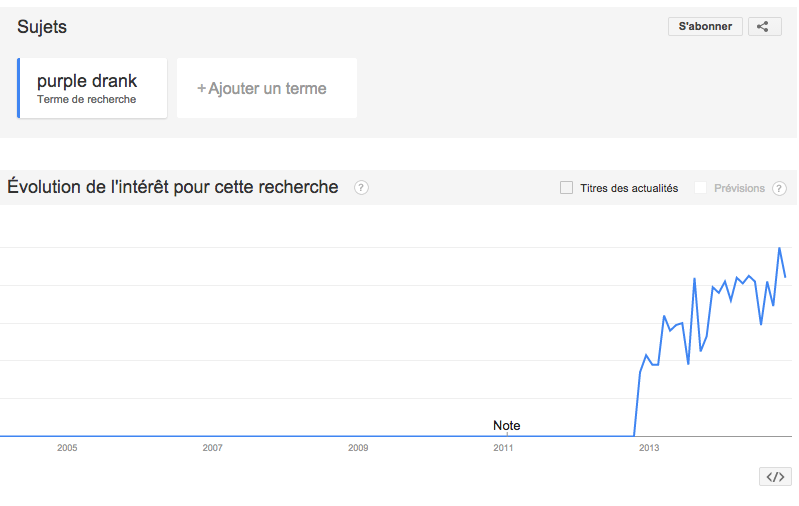Click the Ajouter un terme field
The image size is (799, 506).
[267, 88]
